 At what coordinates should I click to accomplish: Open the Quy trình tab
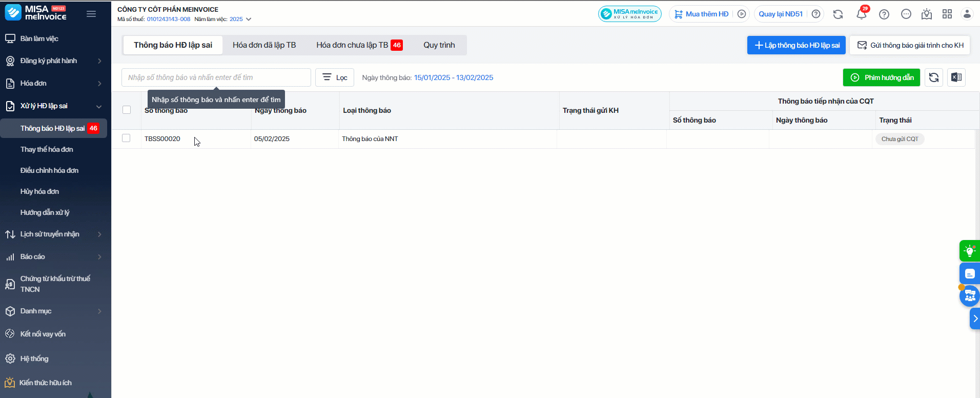coord(439,45)
